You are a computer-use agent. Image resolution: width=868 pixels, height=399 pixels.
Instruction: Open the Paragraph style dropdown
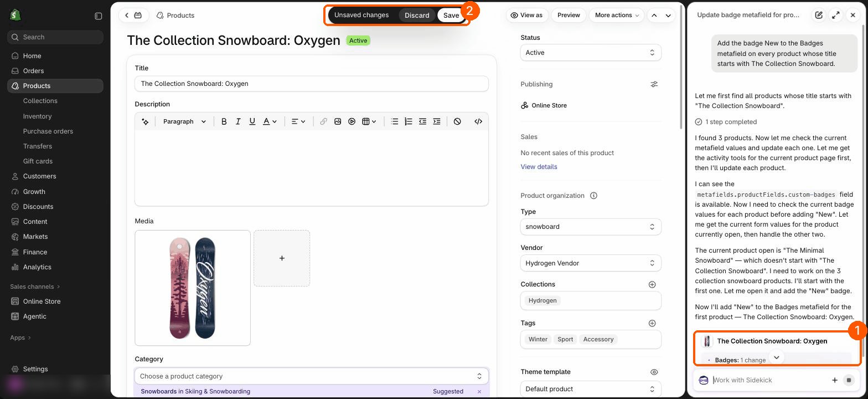click(184, 121)
